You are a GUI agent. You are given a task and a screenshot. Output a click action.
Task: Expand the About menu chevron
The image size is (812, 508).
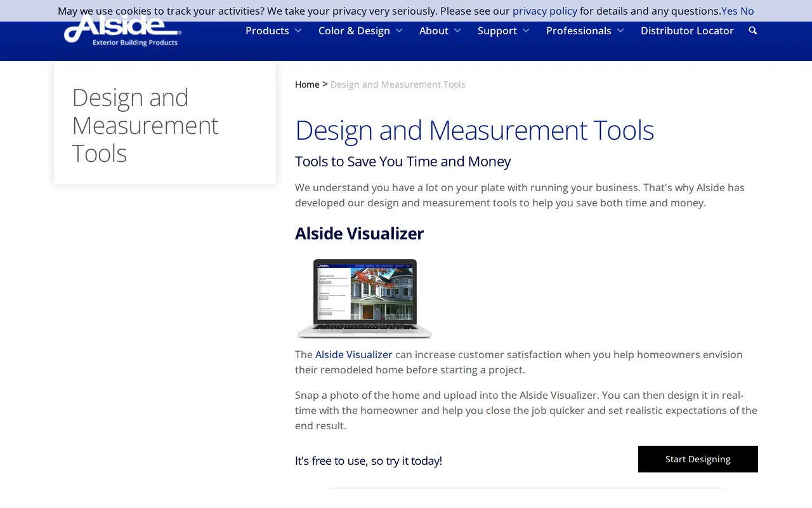457,30
